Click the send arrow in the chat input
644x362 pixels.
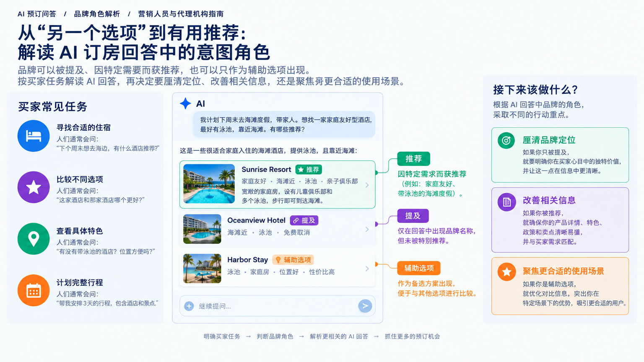coord(365,306)
